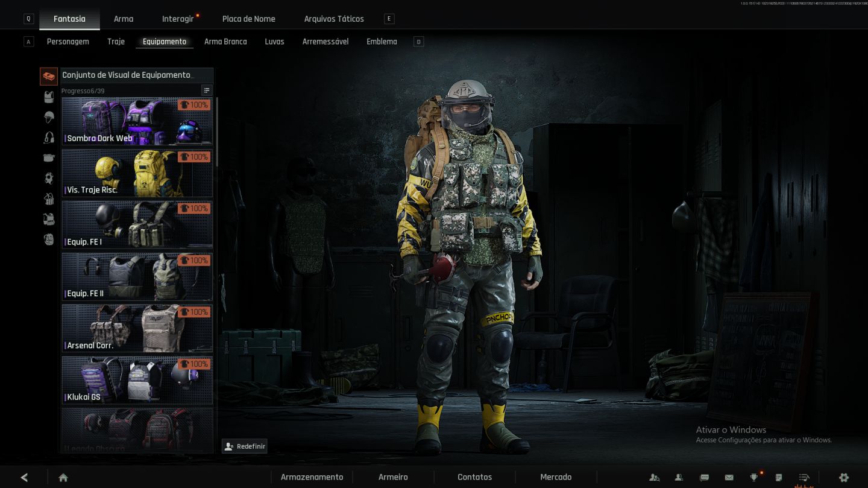The width and height of the screenshot is (868, 488).
Task: Select the equipment set category icon
Action: coord(49,77)
